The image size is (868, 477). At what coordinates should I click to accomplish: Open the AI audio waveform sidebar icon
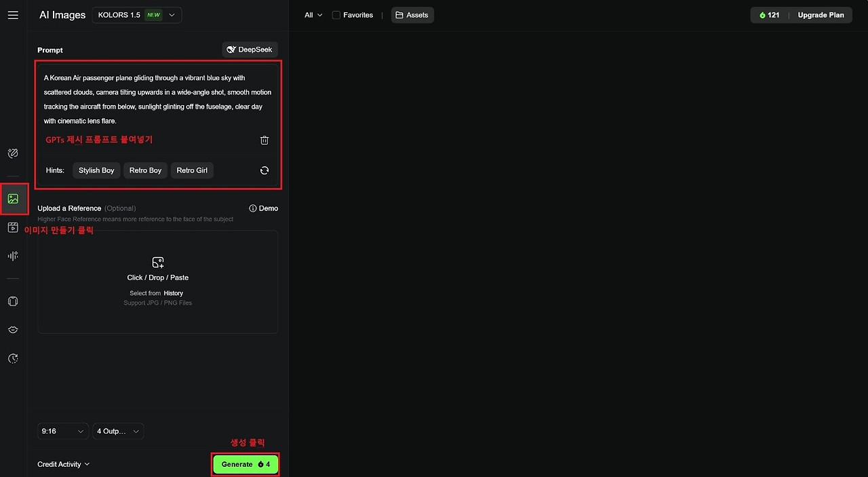[13, 256]
